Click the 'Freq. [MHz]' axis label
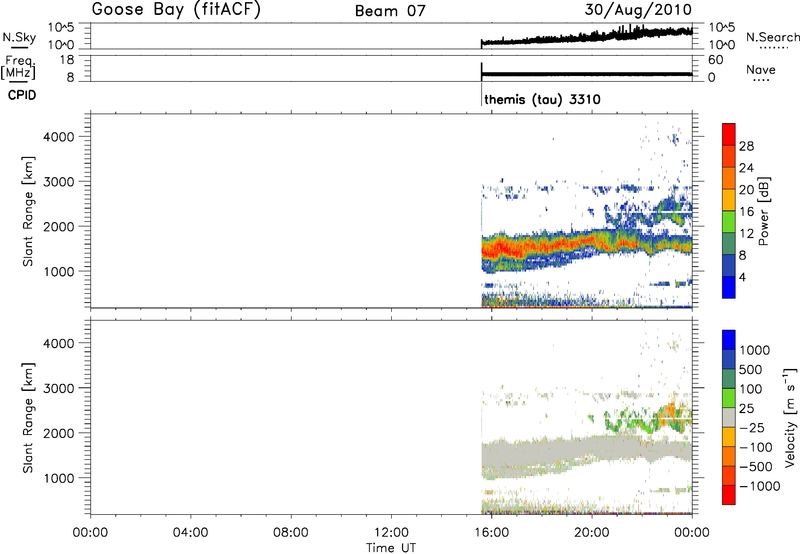 [19, 68]
